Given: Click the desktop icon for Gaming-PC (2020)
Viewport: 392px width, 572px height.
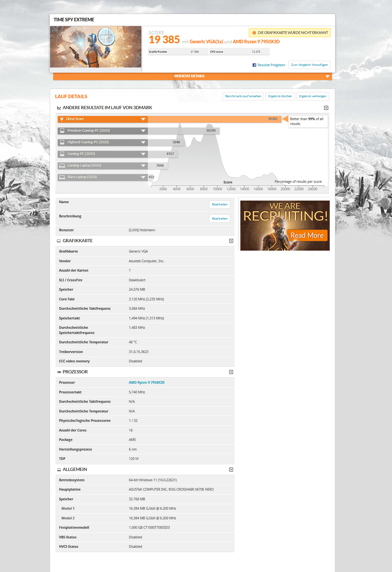Looking at the screenshot, I should tap(62, 154).
